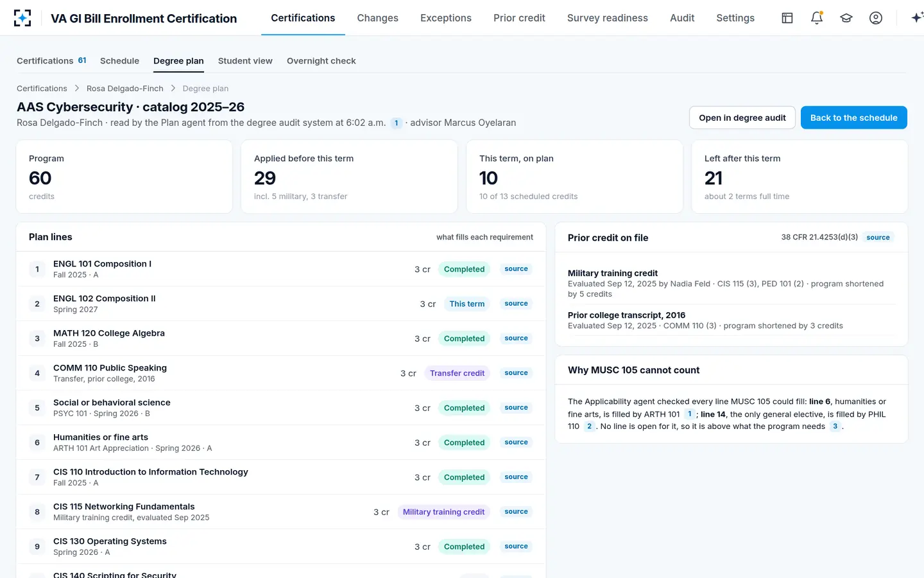Open Survey readiness tab

pyautogui.click(x=608, y=18)
